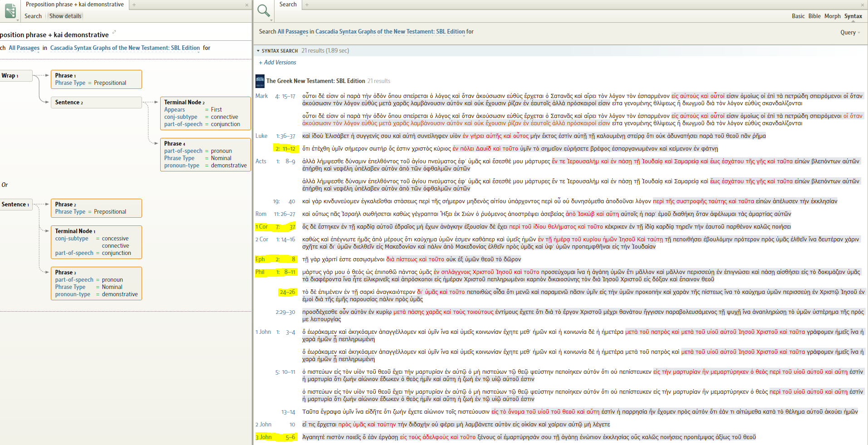Click the red hit διὰ πίστεως καὶ τοῦτο

[415, 259]
